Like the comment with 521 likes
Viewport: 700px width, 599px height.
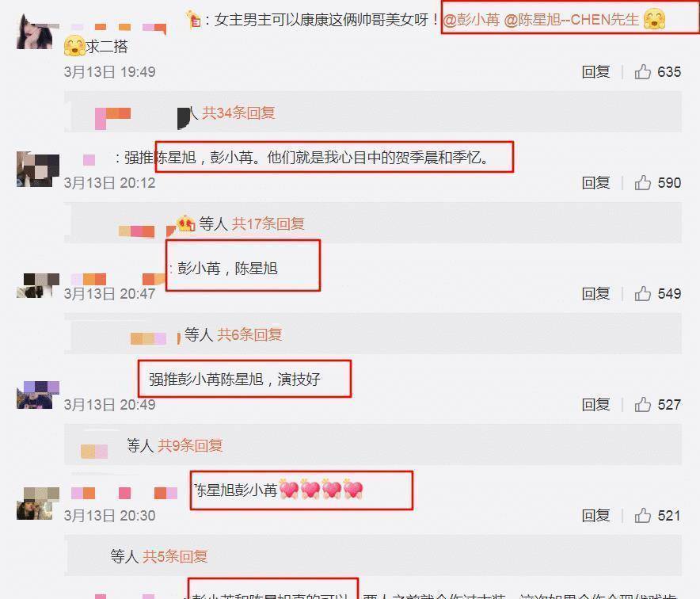click(x=642, y=515)
